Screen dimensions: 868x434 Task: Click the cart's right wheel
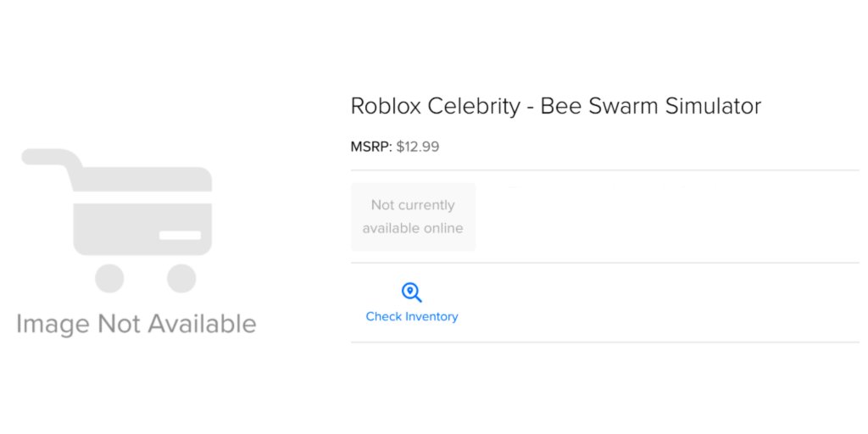pos(181,278)
